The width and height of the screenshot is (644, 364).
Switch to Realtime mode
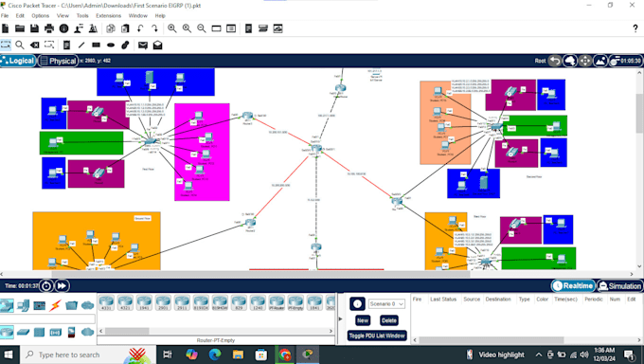pyautogui.click(x=573, y=285)
